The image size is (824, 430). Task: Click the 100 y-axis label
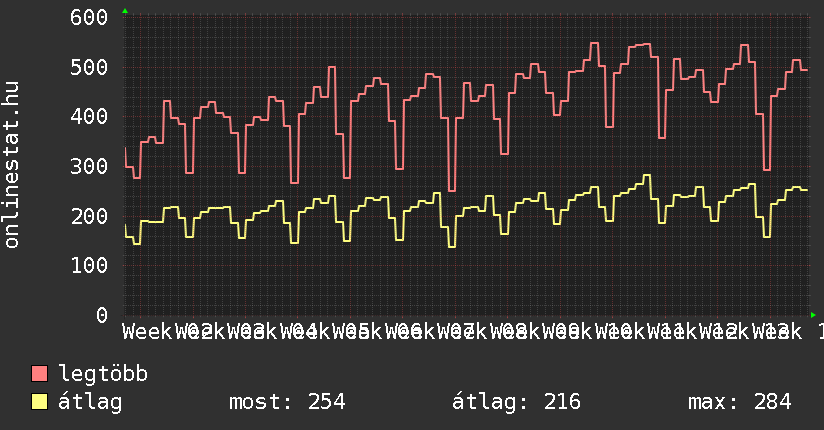[89, 266]
